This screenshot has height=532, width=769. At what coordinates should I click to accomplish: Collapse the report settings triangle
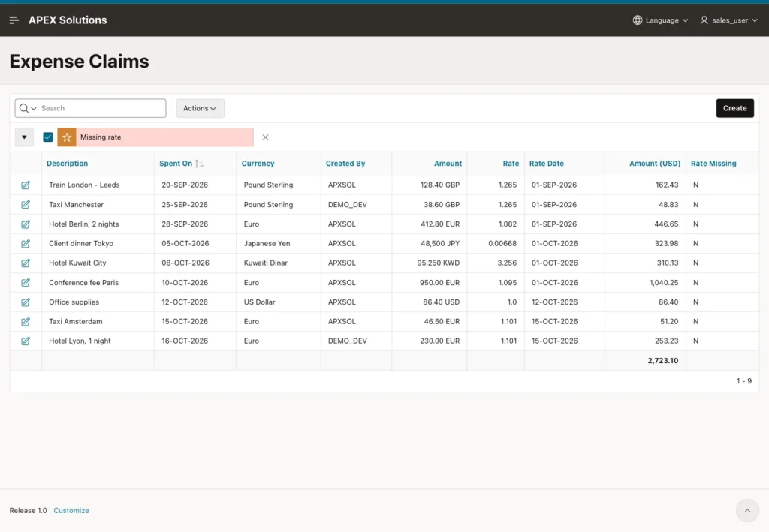(x=24, y=137)
